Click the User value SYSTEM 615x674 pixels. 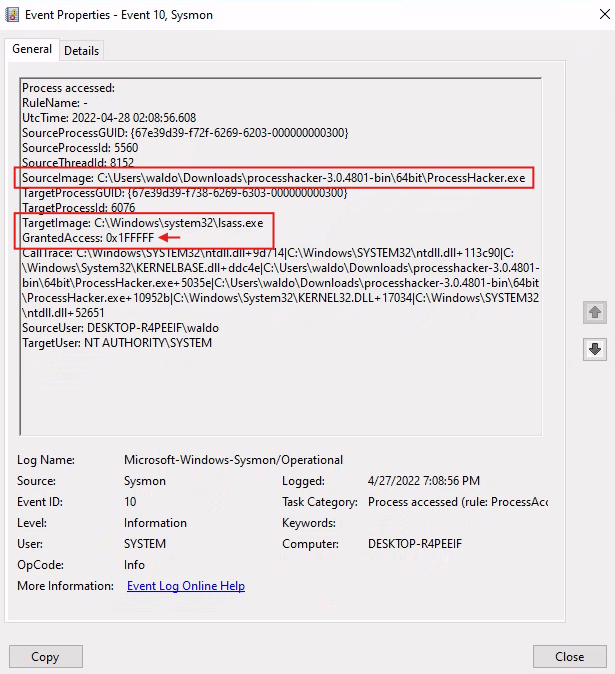145,544
